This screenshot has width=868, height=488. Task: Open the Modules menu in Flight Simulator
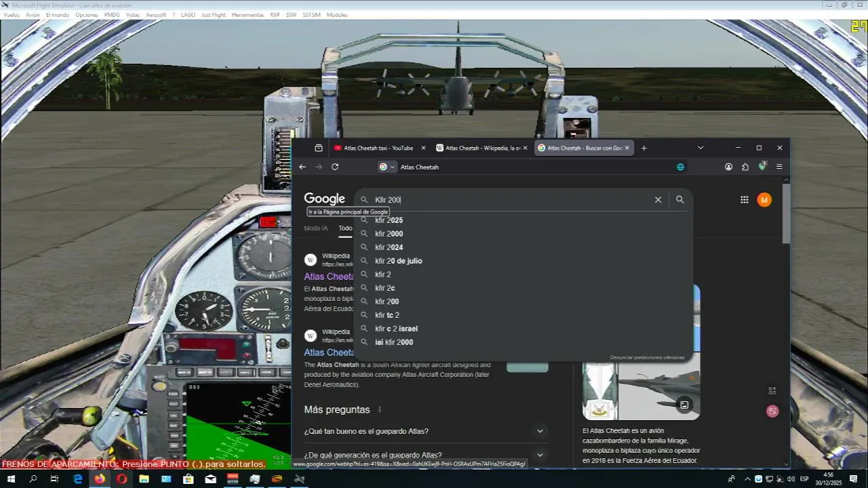pyautogui.click(x=337, y=15)
